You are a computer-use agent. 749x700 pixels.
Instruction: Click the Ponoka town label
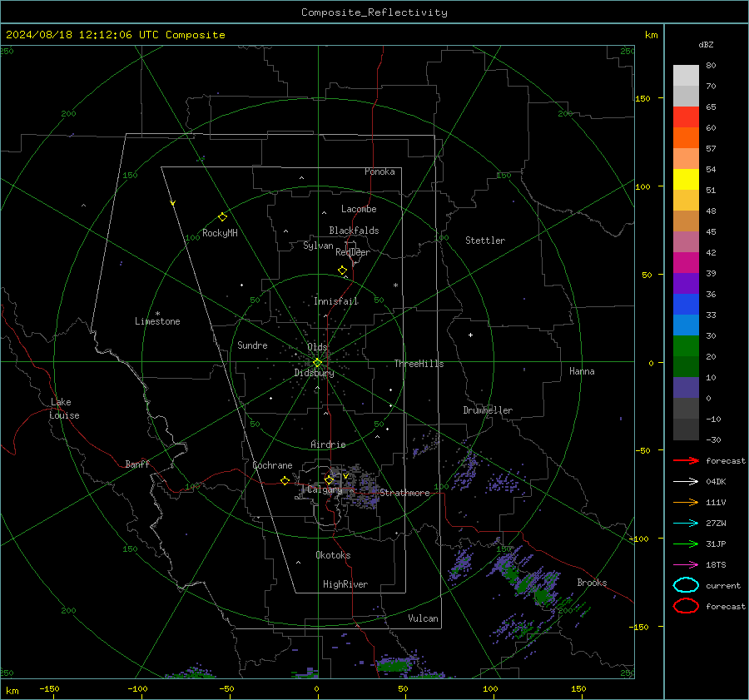tap(379, 171)
